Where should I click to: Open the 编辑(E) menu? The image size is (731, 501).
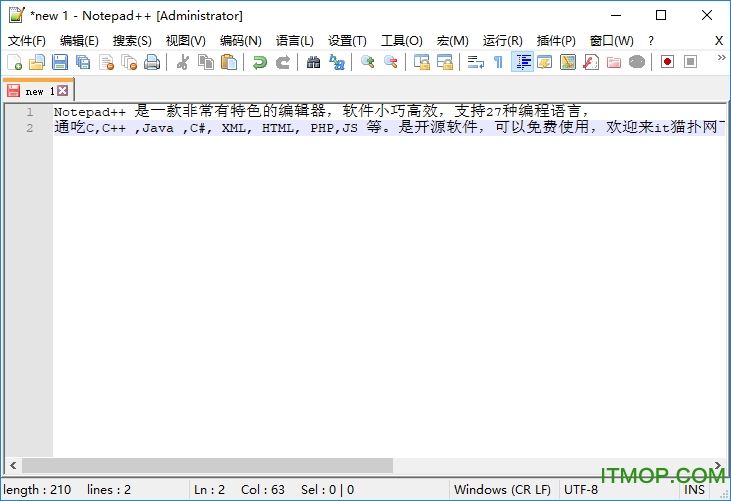click(79, 41)
